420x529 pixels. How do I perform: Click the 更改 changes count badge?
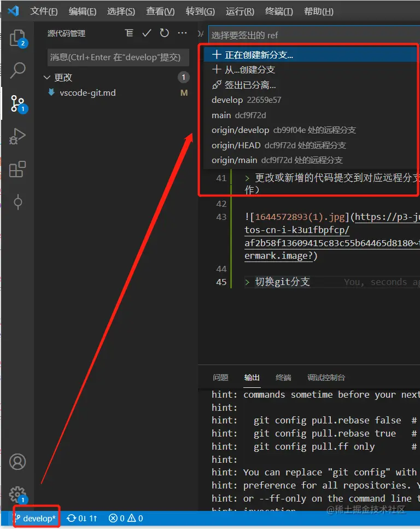183,78
